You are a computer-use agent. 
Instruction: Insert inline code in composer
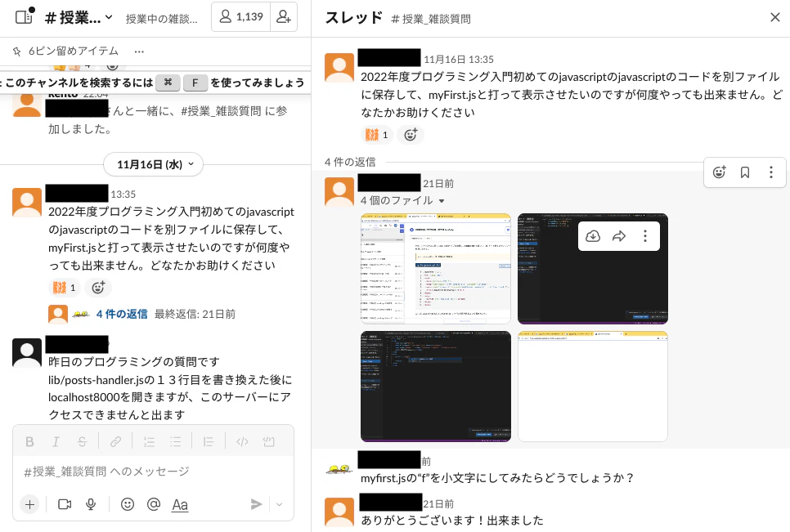pyautogui.click(x=242, y=442)
